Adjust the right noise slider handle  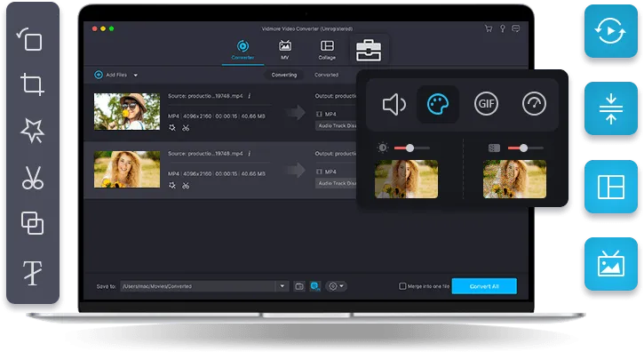pos(523,148)
